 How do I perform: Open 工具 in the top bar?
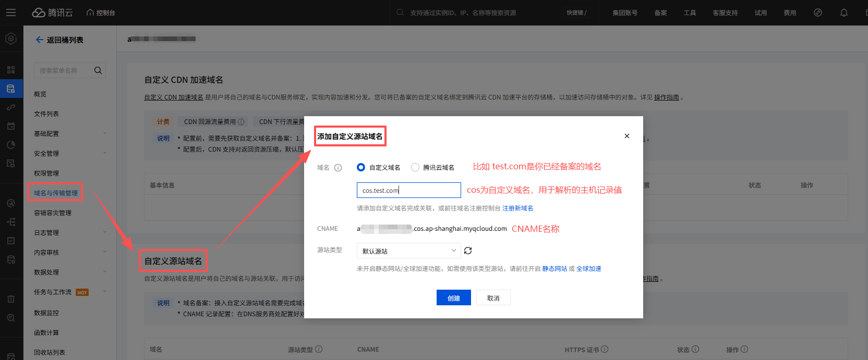click(x=690, y=13)
